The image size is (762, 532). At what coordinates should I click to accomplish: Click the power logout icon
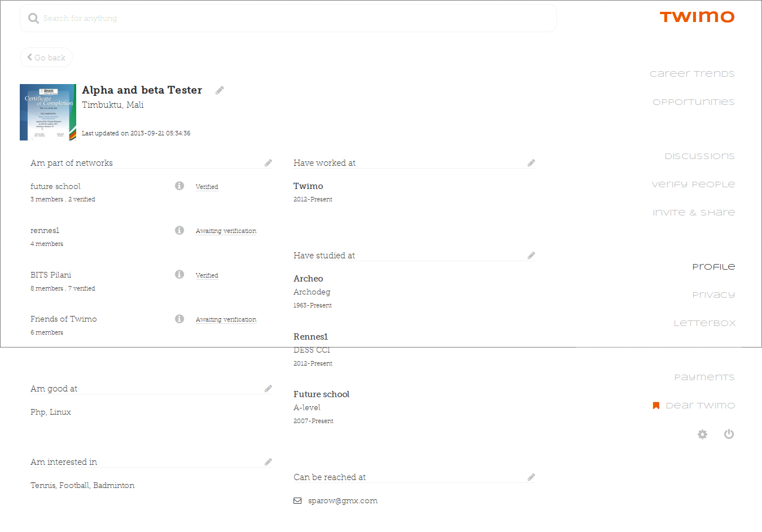tap(729, 434)
